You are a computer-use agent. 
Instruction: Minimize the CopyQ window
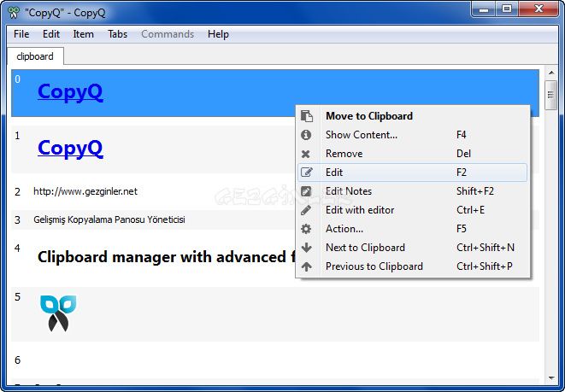tap(484, 9)
